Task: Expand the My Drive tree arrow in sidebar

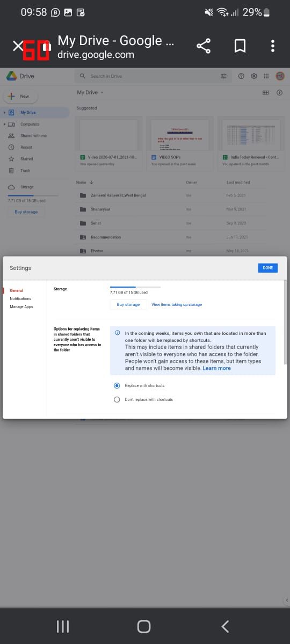Action: click(5, 113)
